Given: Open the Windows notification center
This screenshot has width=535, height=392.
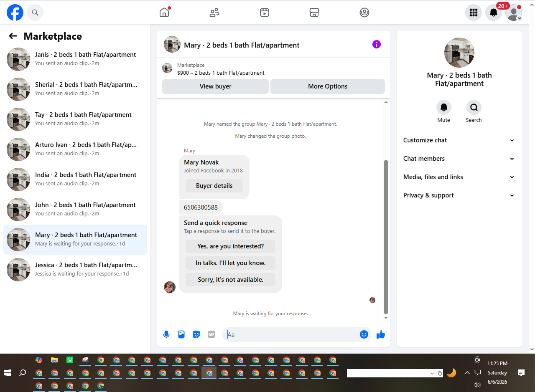Looking at the screenshot, I should (x=521, y=373).
